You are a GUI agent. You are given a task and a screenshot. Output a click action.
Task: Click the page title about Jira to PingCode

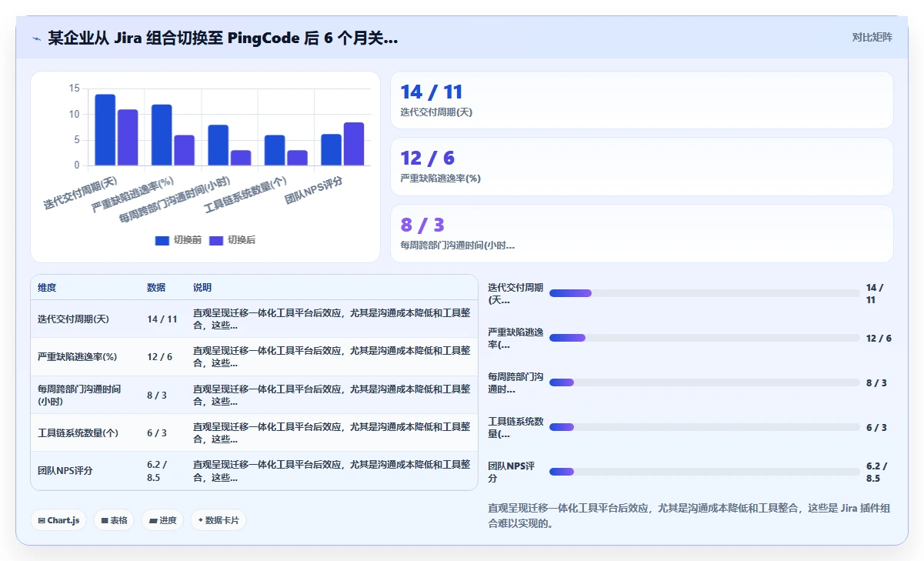pos(223,38)
